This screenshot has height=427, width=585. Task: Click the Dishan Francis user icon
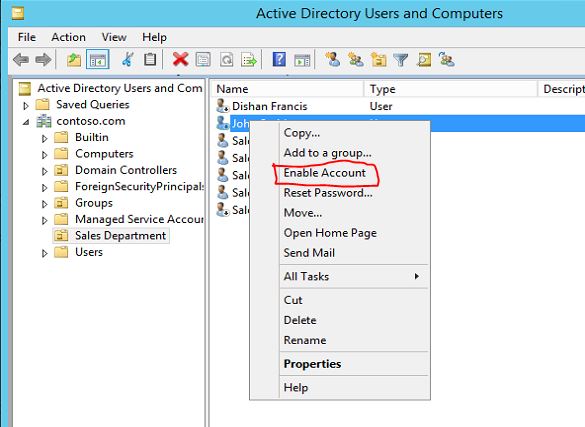(223, 106)
